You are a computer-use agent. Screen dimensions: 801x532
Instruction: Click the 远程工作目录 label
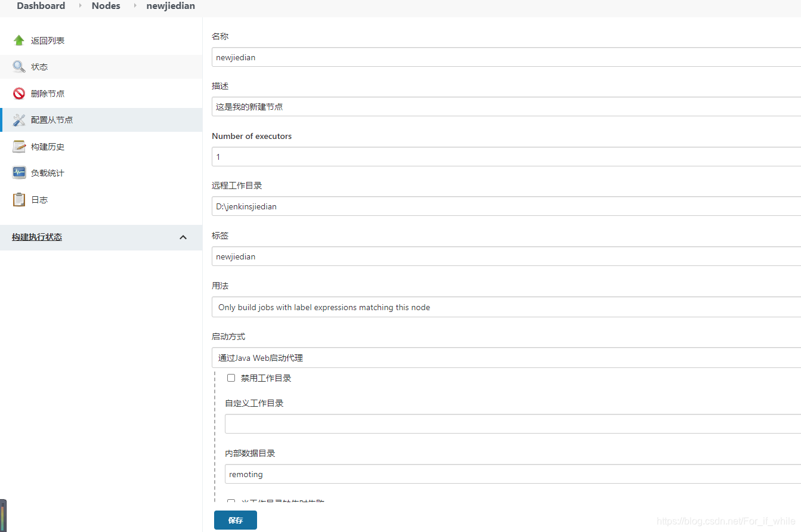point(237,185)
